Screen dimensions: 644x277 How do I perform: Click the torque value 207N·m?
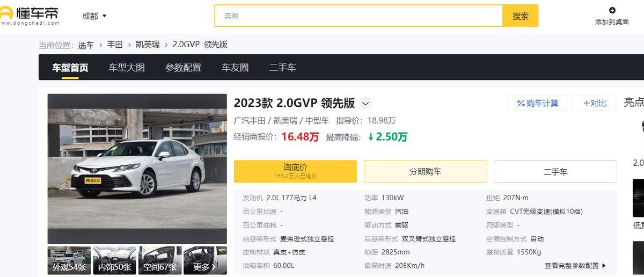pos(516,198)
